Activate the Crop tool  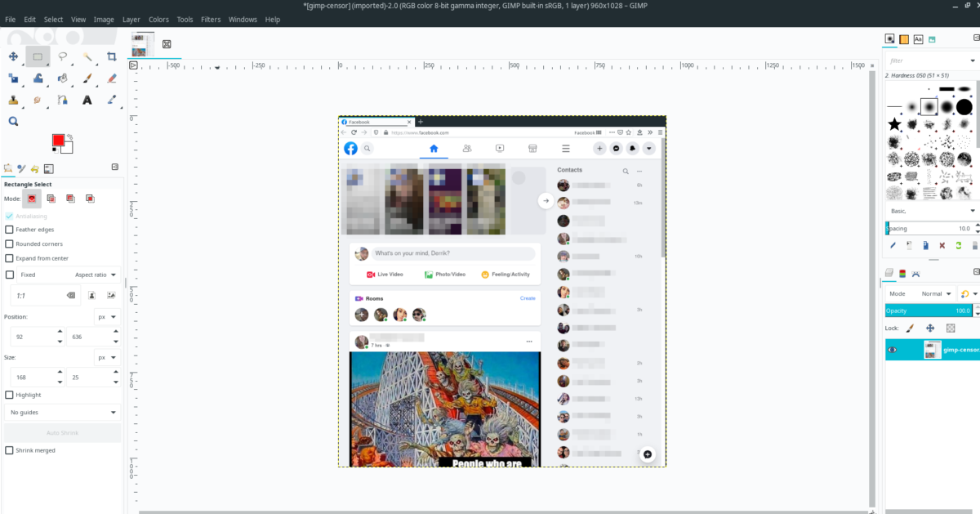pos(112,56)
